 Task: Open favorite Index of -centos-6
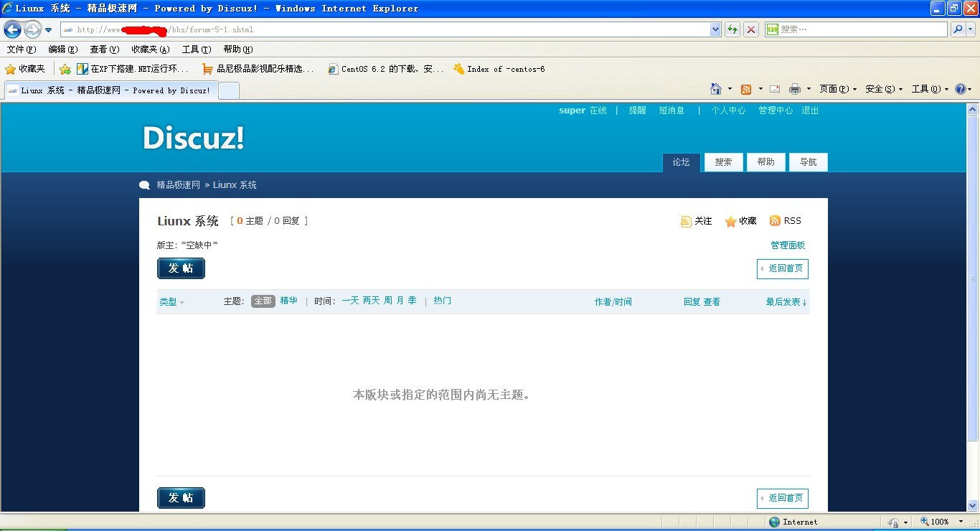coord(499,69)
